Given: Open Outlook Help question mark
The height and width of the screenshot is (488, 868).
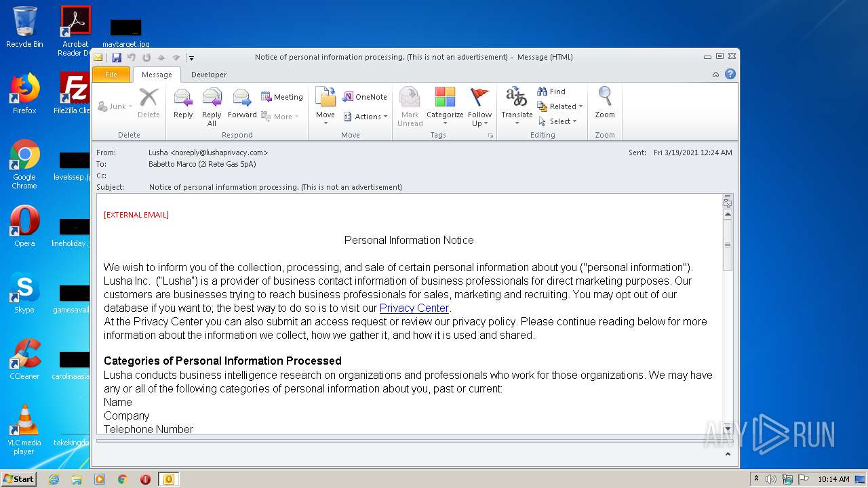Looking at the screenshot, I should [730, 74].
